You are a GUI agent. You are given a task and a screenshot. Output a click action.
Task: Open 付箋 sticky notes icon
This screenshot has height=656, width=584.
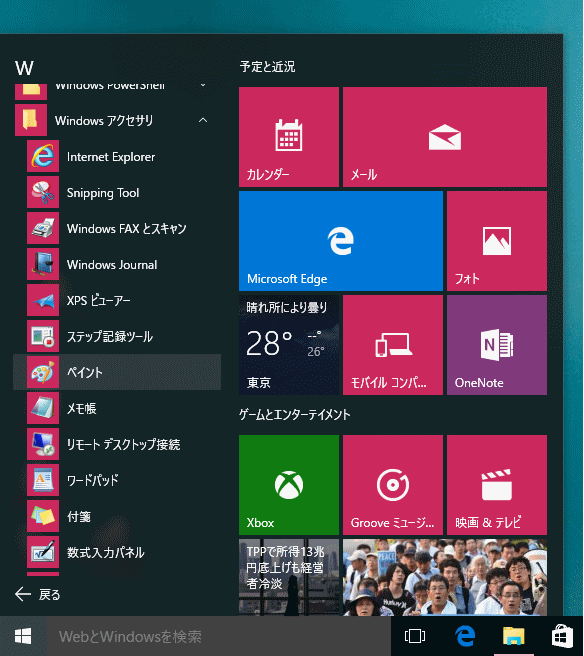click(x=43, y=516)
